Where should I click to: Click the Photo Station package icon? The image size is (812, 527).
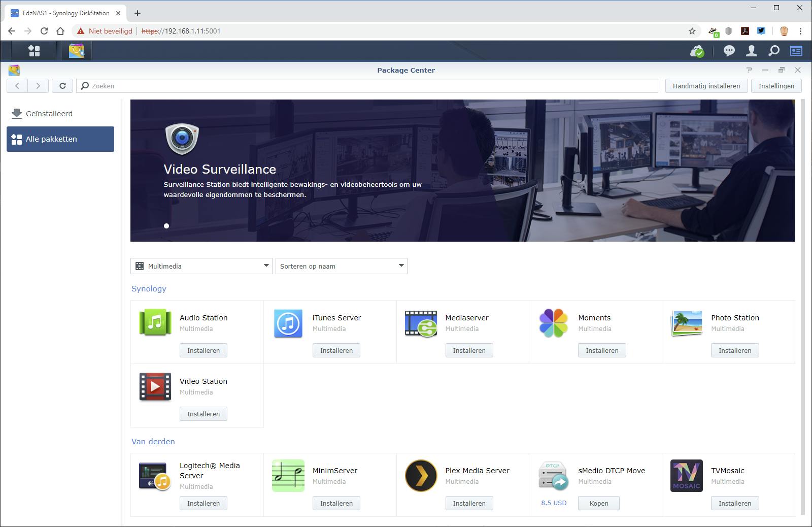click(687, 323)
